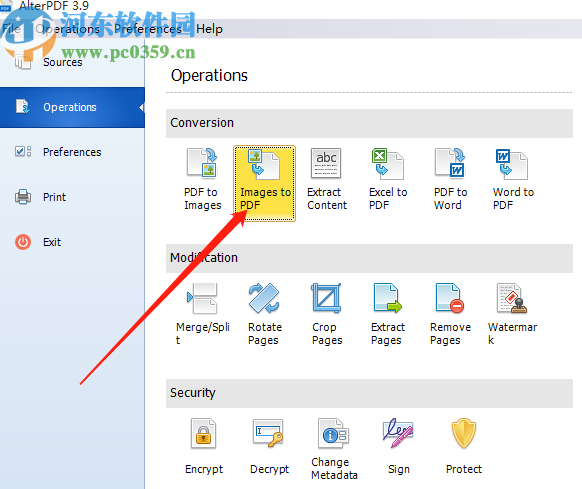Viewport: 582px width, 489px height.
Task: Open the Merge/Split tool
Action: [202, 314]
